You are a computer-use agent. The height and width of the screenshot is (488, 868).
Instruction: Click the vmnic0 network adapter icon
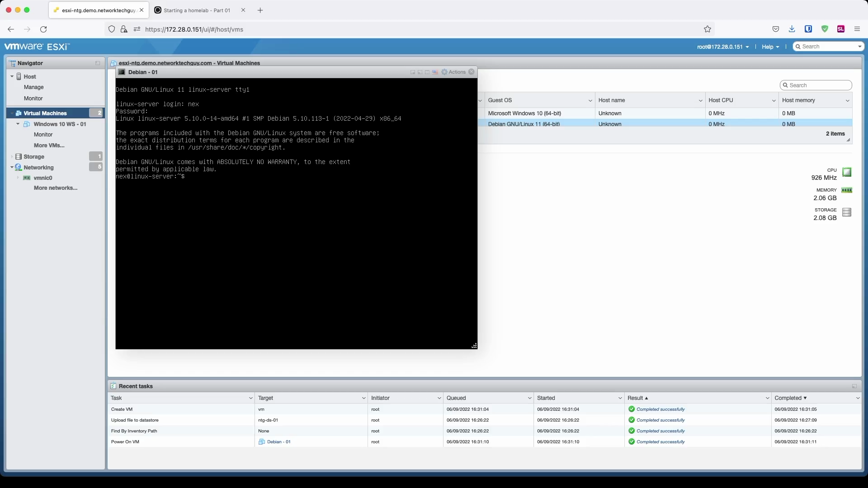pos(27,178)
